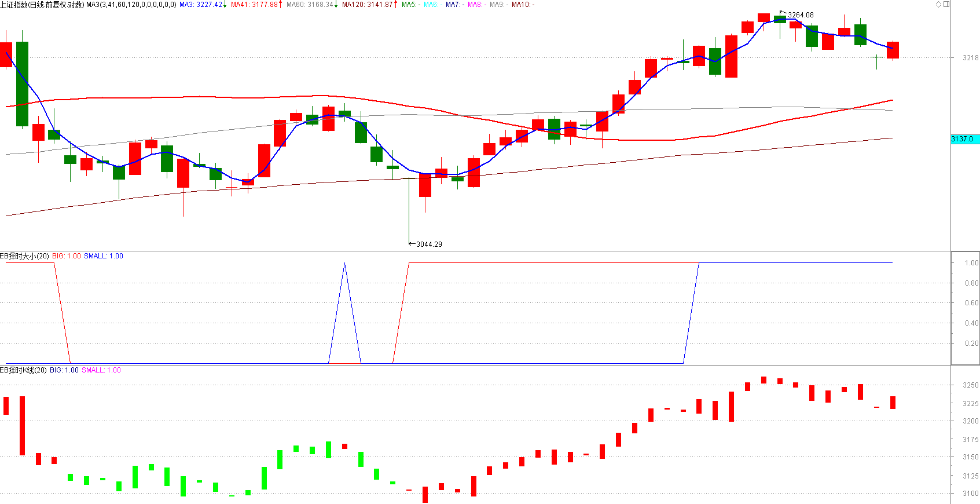The width and height of the screenshot is (980, 504).
Task: Click the magenta SMALL: 1.00 value in EB择时K线 panel
Action: click(101, 370)
